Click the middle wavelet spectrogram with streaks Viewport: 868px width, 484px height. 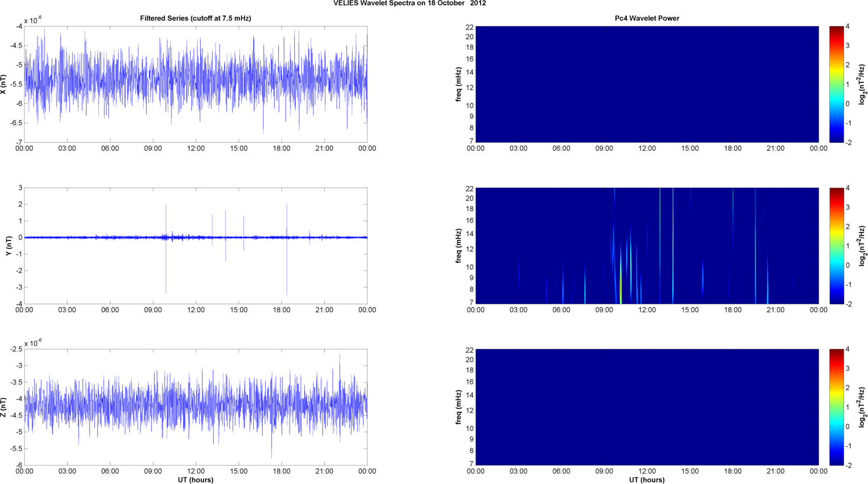point(647,245)
